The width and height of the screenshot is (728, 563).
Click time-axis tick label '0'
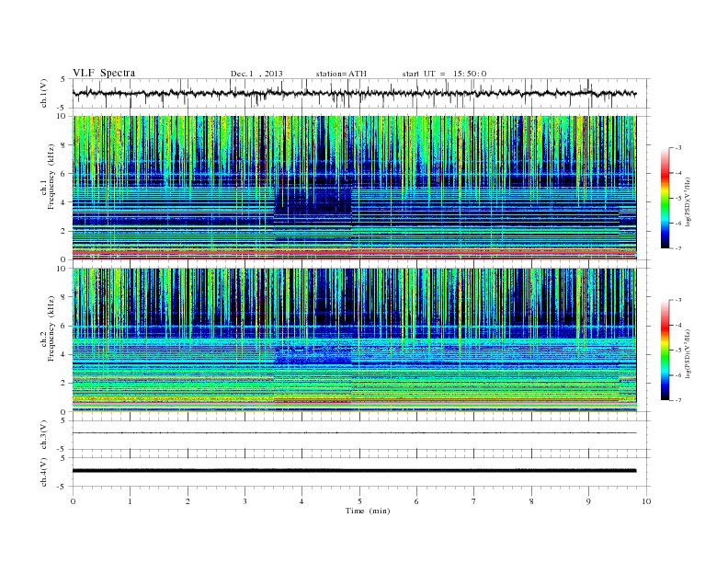point(73,501)
